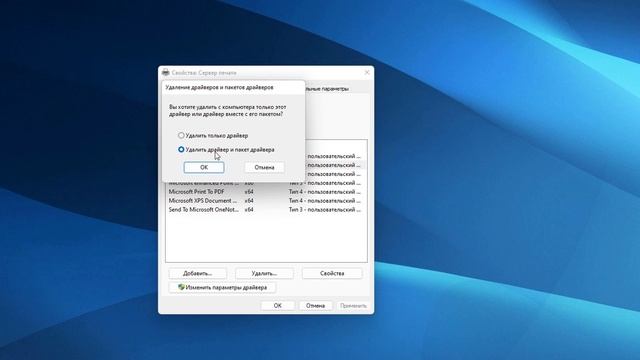Open driver Свойства button
The height and width of the screenshot is (360, 640).
coord(332,273)
